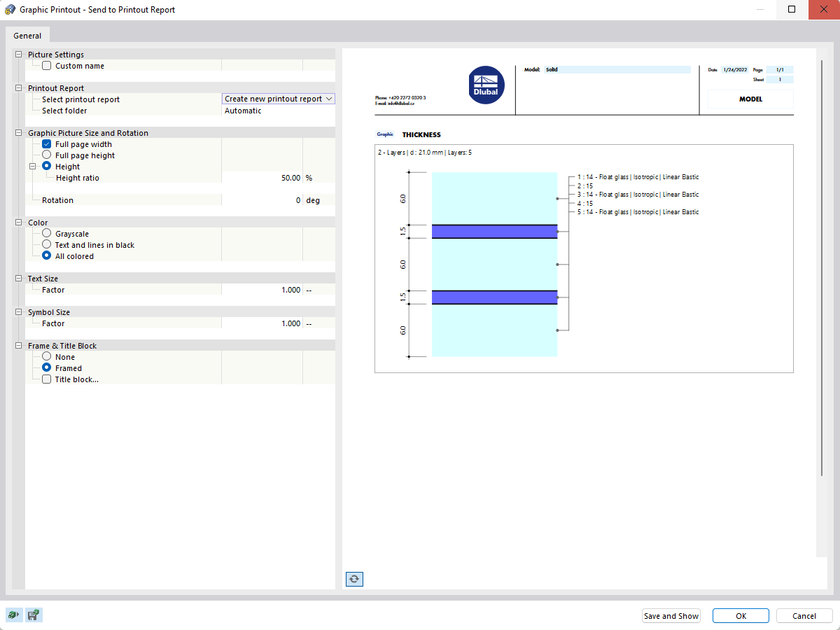Click the Rotation value field

262,200
